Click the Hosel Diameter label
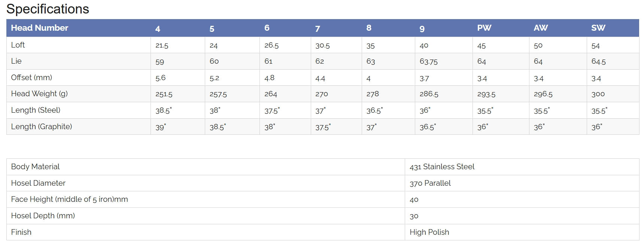The height and width of the screenshot is (246, 644). pos(38,183)
